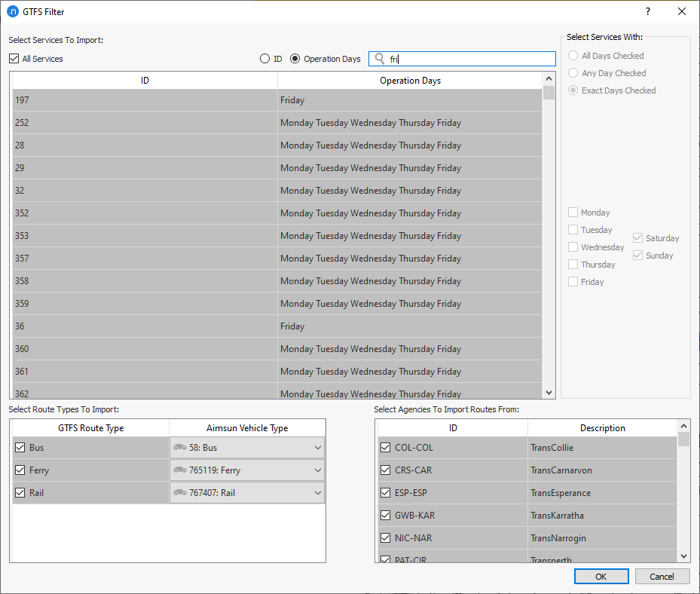Uncheck the Bus route type
This screenshot has width=700, height=594.
tap(19, 448)
